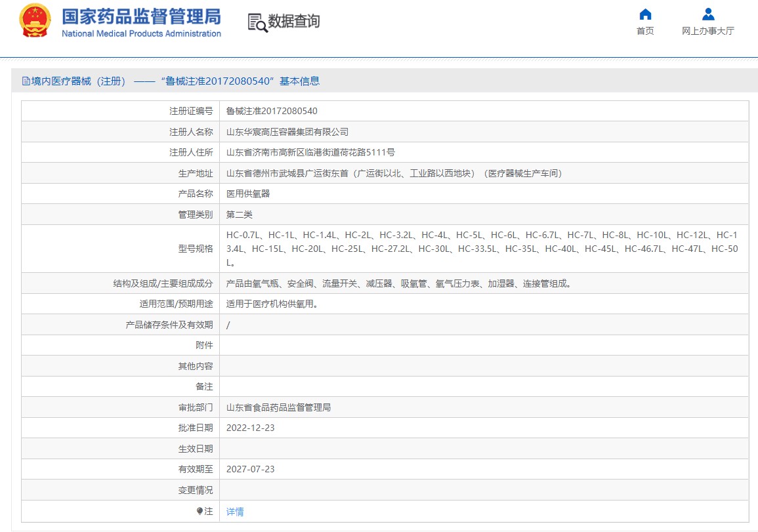Click 适用于医疗机构供氧用。

tap(272, 304)
